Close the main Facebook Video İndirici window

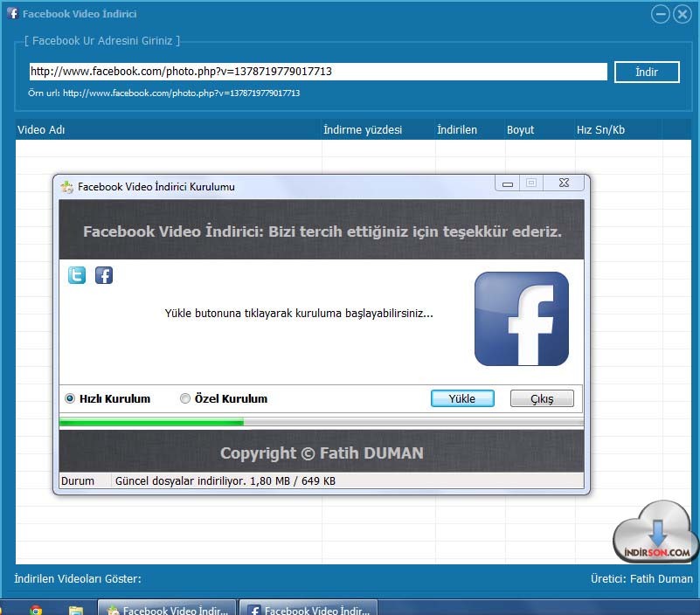point(683,14)
